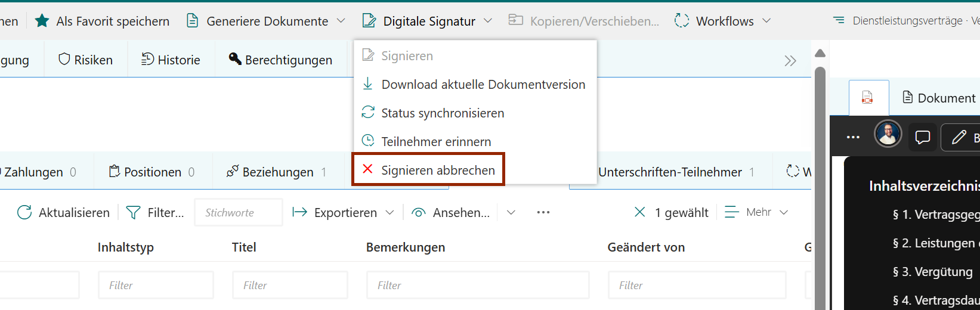
Task: Expand the Mehr options menu
Action: click(x=784, y=212)
